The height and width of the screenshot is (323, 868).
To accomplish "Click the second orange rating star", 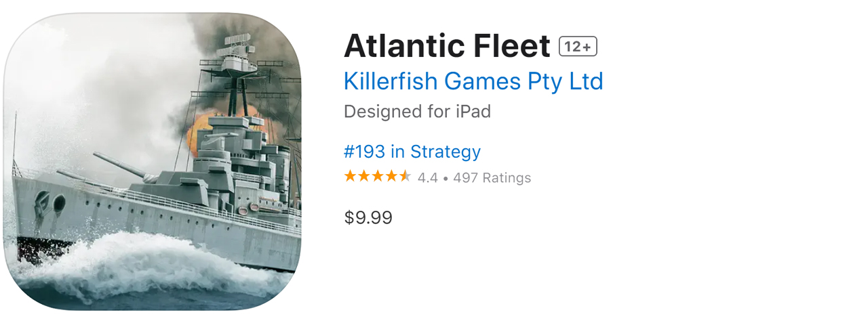I will [363, 177].
